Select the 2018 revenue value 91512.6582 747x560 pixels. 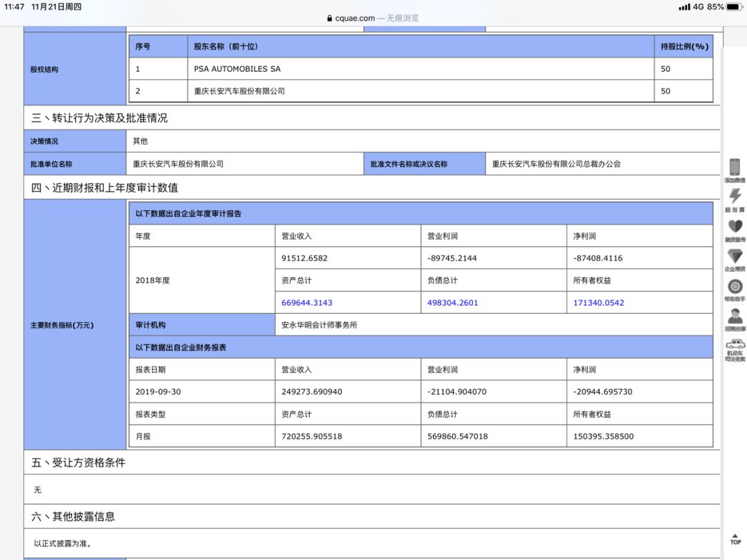(x=304, y=258)
